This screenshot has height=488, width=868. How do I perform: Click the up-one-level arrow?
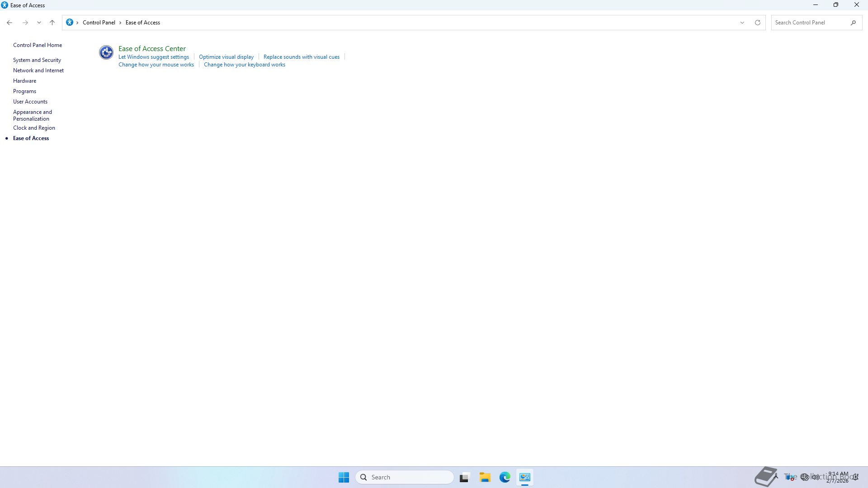52,23
